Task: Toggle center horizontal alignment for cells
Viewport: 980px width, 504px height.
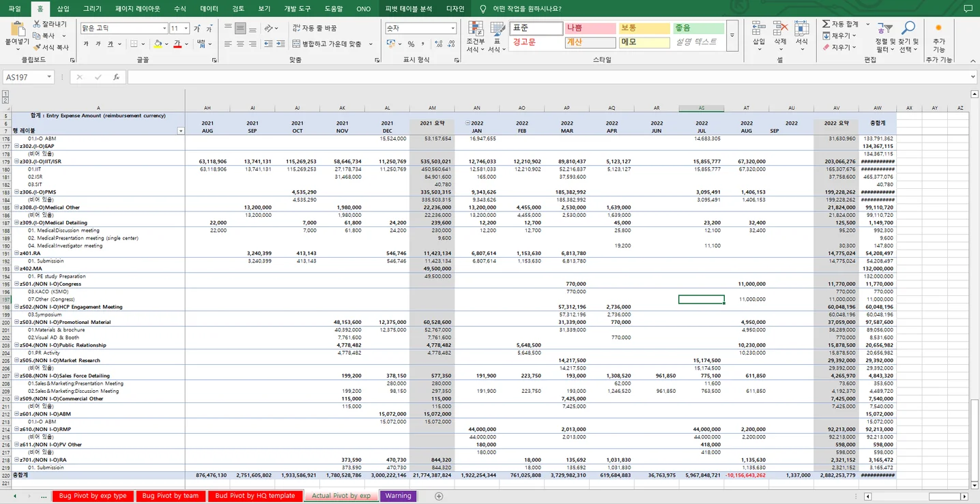Action: [240, 44]
